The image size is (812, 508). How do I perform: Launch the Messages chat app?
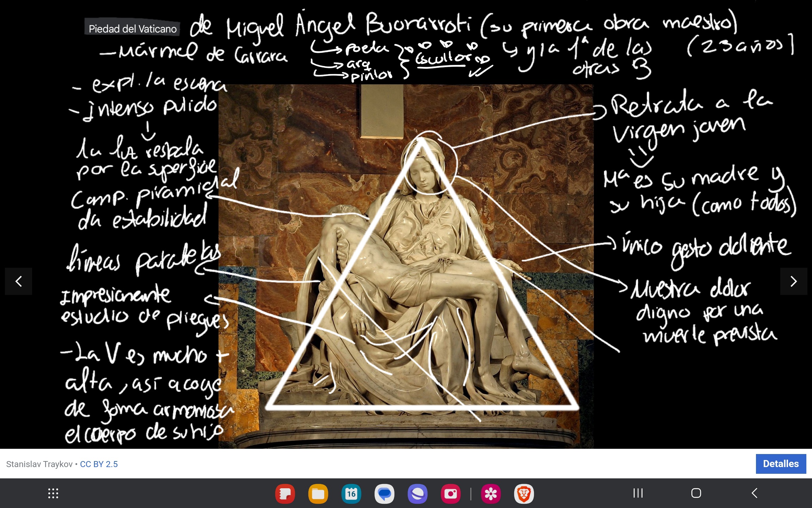pyautogui.click(x=384, y=493)
